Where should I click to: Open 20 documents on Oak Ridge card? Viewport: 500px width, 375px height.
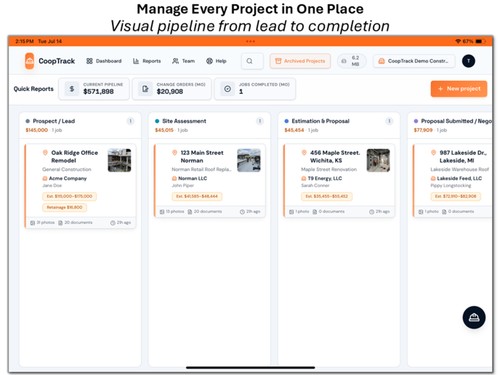(x=75, y=222)
